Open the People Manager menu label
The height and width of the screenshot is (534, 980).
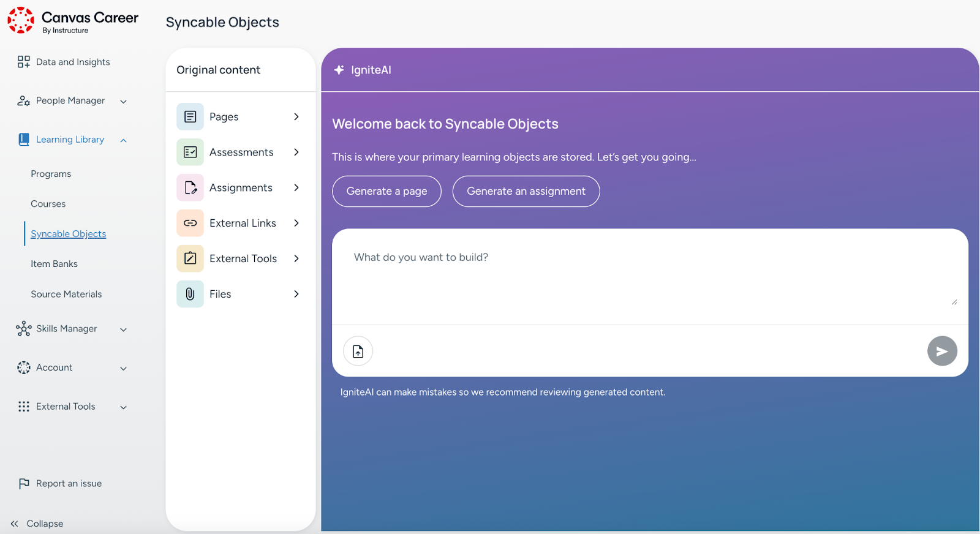pyautogui.click(x=70, y=100)
